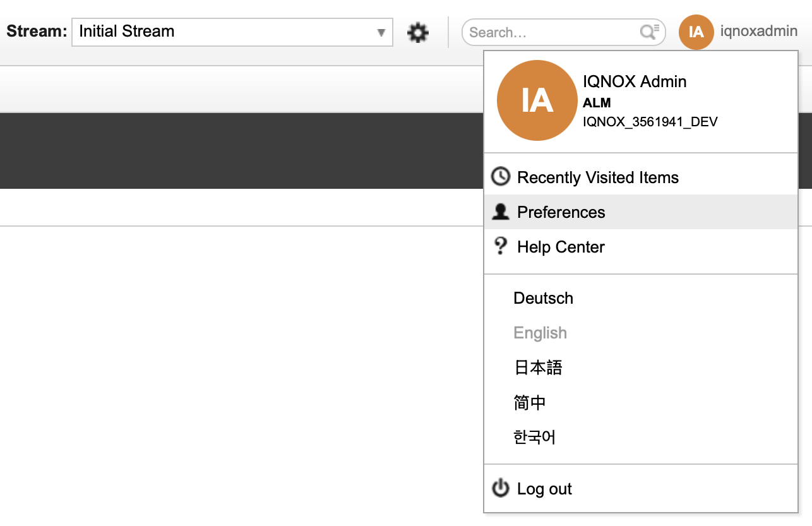Open Recently Visited Items

click(641, 177)
